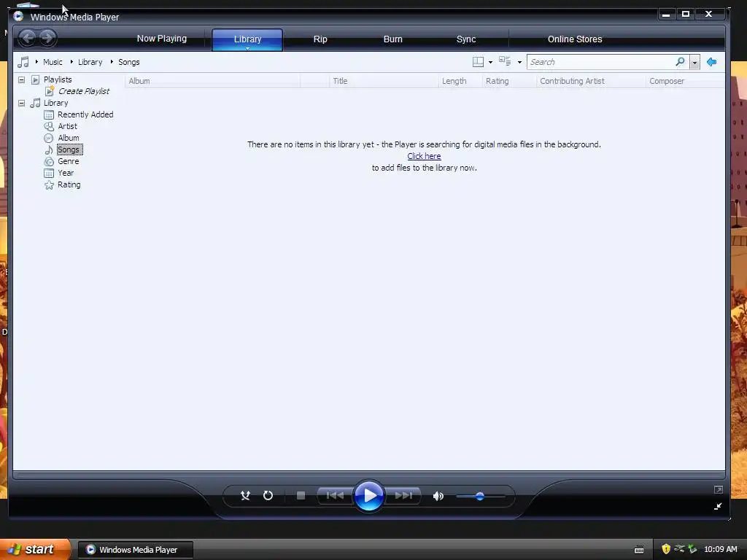Click inside the Search input field
This screenshot has width=747, height=560.
pyautogui.click(x=600, y=62)
